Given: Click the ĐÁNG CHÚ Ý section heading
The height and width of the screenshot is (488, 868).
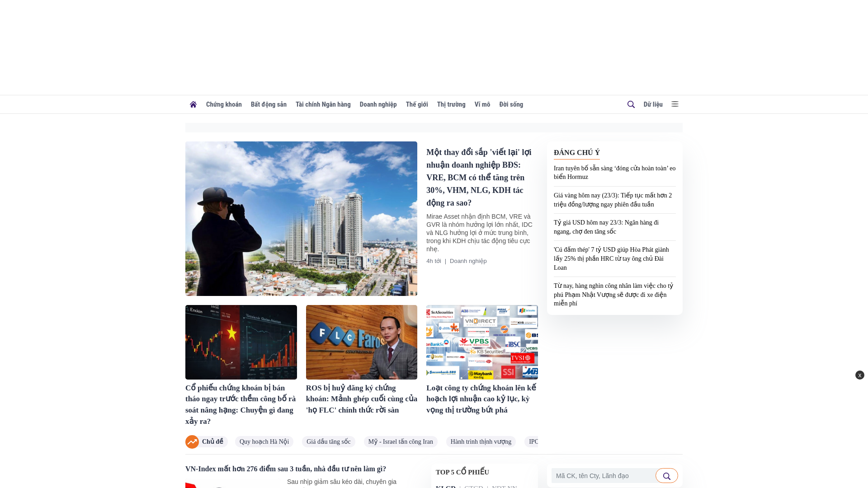Looking at the screenshot, I should pos(577,153).
